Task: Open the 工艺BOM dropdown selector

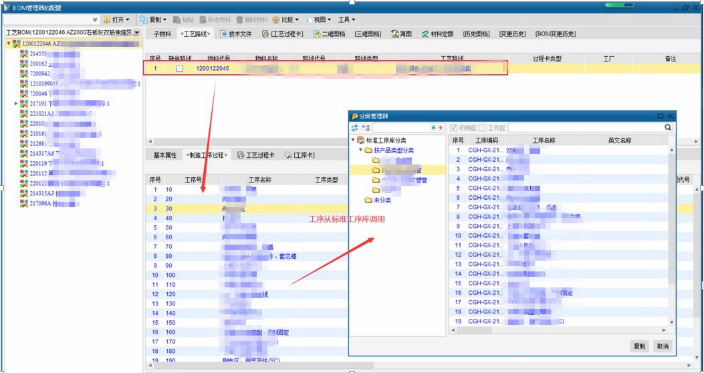Action: tap(136, 33)
